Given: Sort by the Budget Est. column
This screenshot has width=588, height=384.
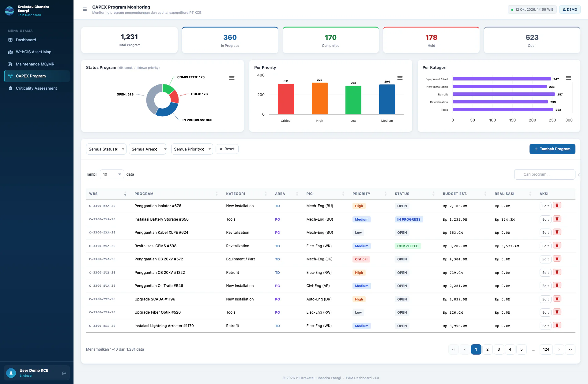Looking at the screenshot, I should click(x=464, y=194).
